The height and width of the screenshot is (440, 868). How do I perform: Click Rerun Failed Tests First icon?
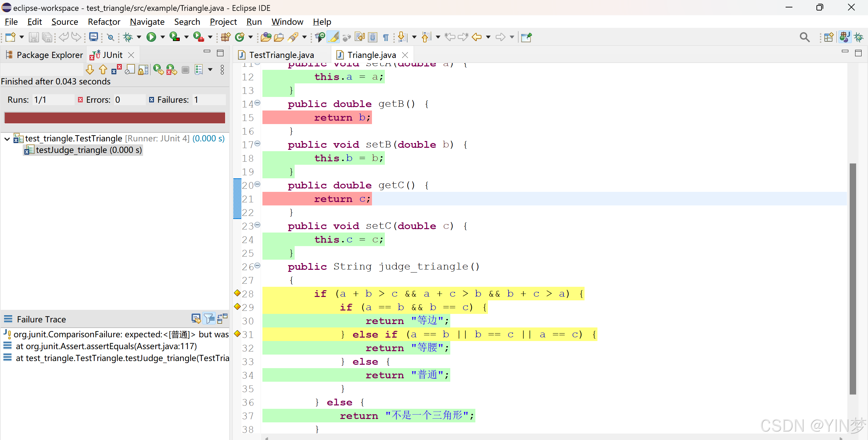tap(172, 70)
